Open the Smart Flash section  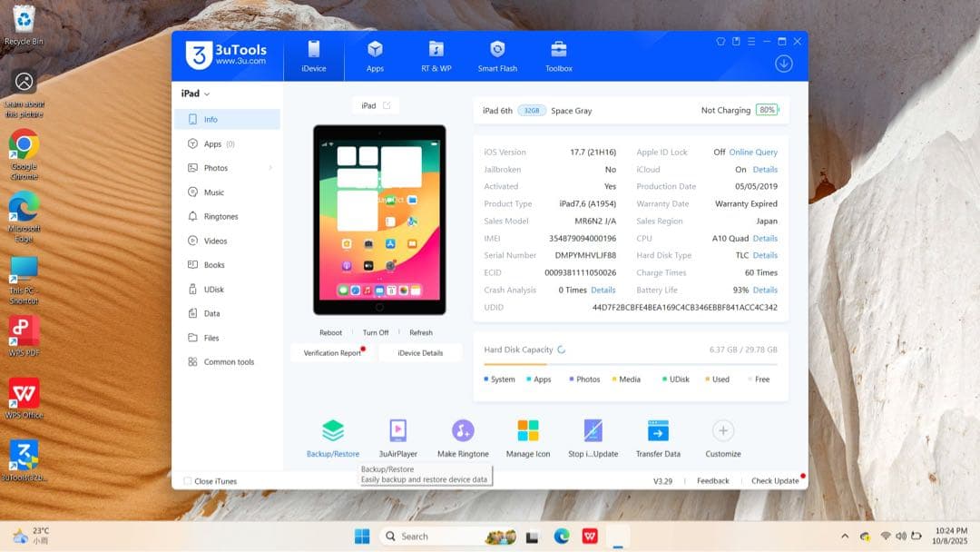[x=496, y=54]
